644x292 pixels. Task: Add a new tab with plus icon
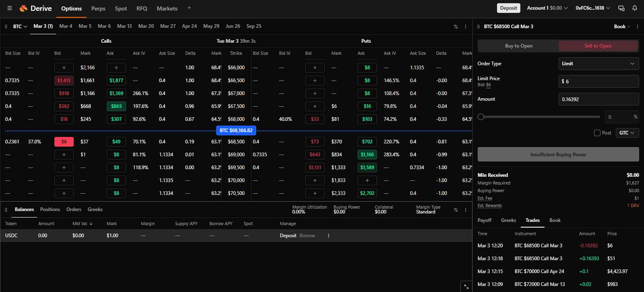click(189, 8)
